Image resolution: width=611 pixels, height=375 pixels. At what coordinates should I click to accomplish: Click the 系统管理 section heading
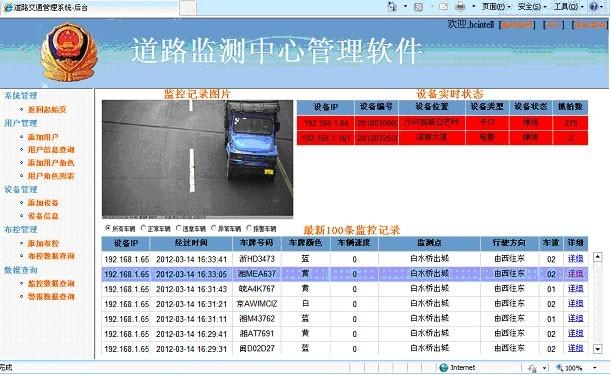coord(21,96)
